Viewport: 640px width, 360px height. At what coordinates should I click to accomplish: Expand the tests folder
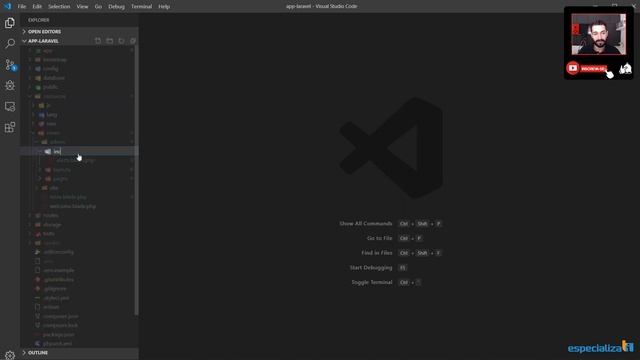click(78, 233)
